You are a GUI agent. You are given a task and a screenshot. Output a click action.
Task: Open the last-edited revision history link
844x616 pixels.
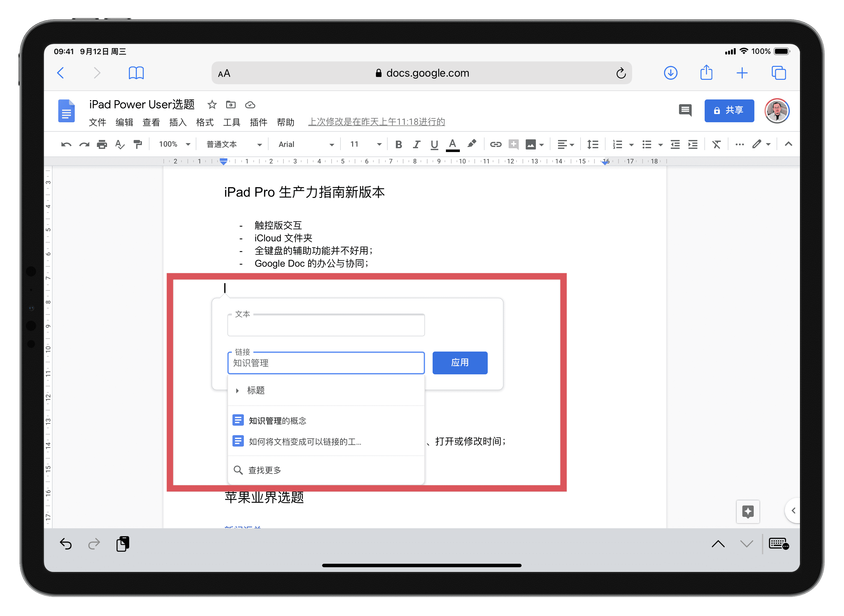[x=377, y=122]
